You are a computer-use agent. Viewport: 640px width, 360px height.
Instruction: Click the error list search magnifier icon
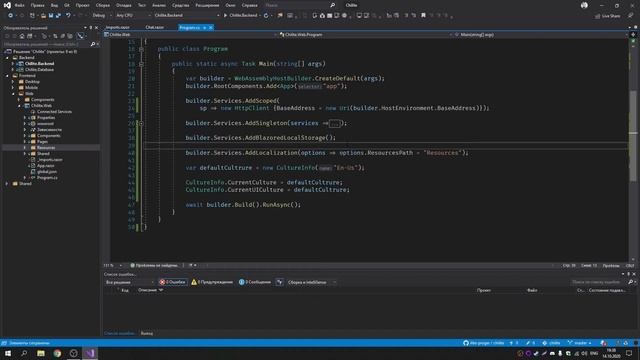(630, 282)
